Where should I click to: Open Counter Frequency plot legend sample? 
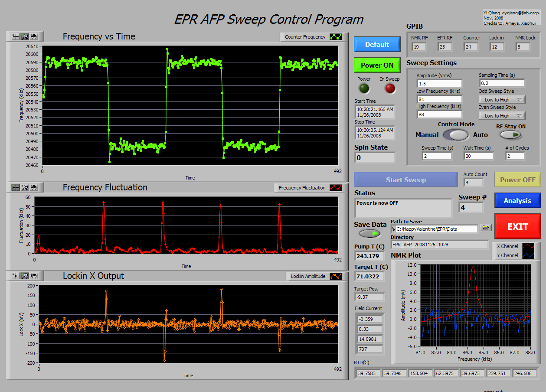pyautogui.click(x=336, y=37)
